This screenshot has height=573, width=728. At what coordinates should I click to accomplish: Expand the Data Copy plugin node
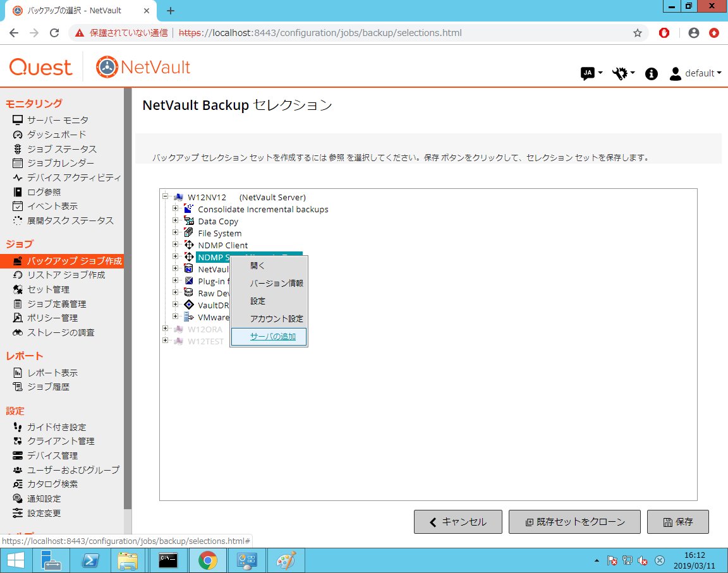[x=176, y=220]
